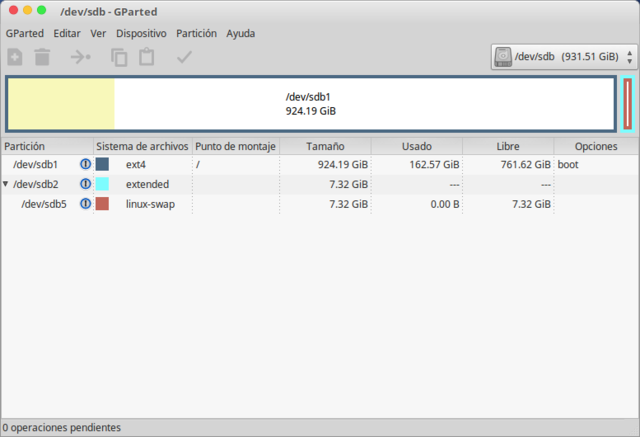This screenshot has width=640, height=437.
Task: Click the Paste partition clipboard icon
Action: click(147, 57)
